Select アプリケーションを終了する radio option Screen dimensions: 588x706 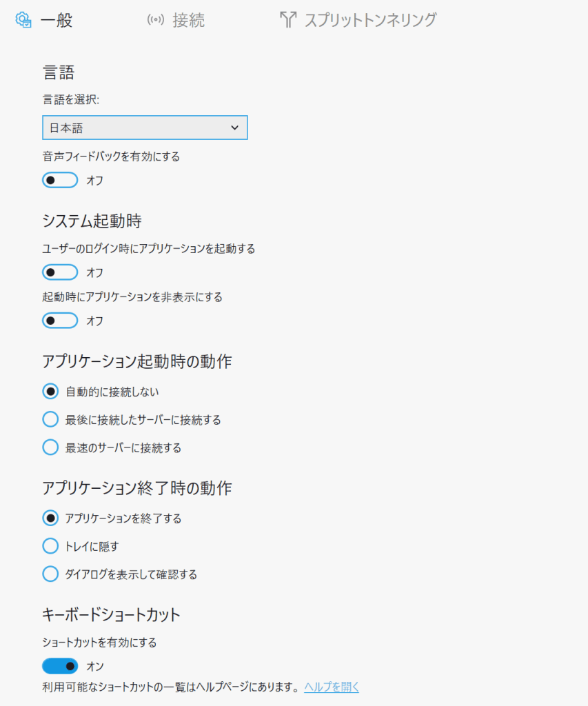tap(50, 518)
